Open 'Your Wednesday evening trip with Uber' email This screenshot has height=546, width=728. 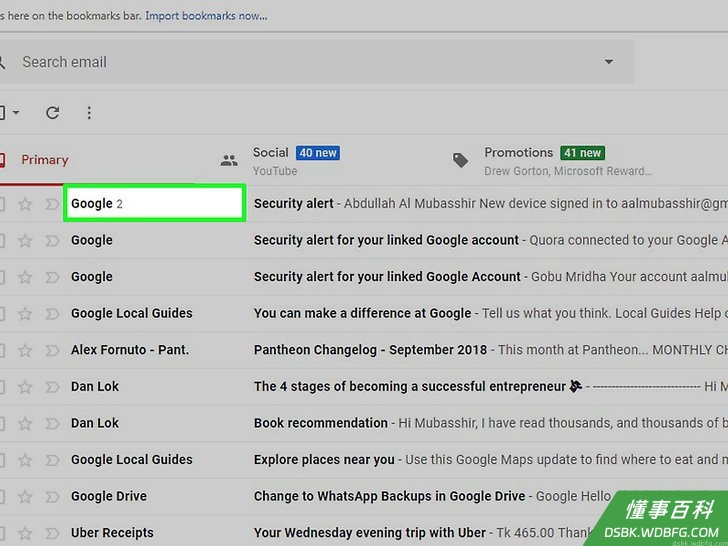370,533
